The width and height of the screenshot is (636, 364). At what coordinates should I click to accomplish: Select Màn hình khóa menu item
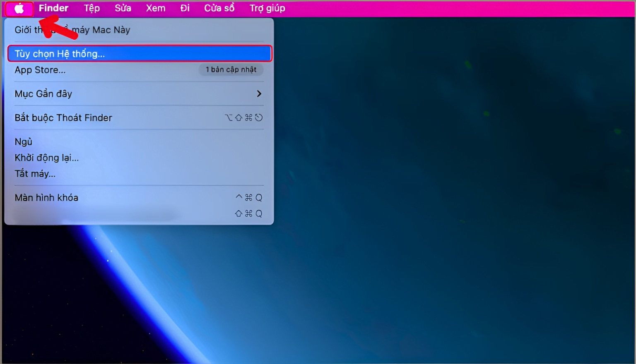(x=46, y=198)
